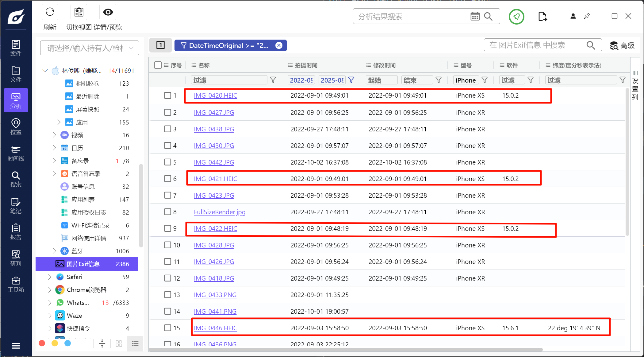Click the green shield icon
The image size is (644, 357).
point(516,17)
